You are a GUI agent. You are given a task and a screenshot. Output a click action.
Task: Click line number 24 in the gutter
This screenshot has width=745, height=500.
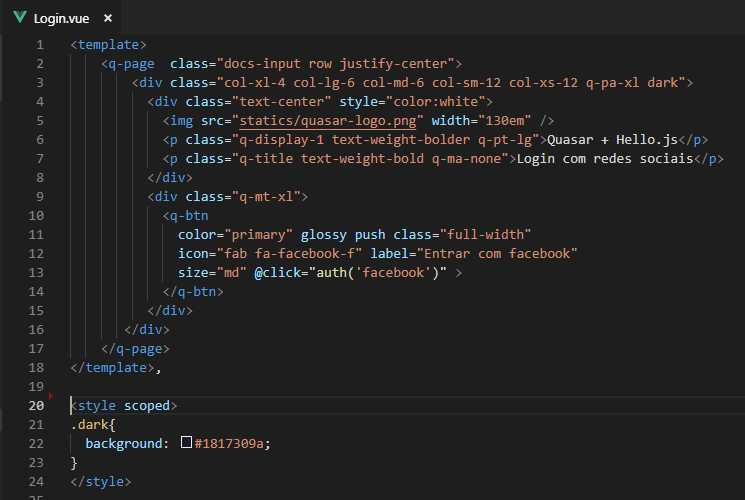(36, 481)
